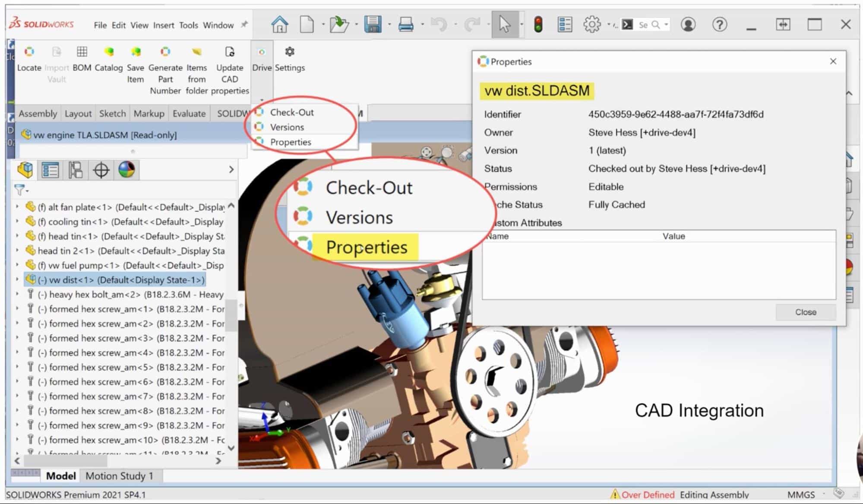863x504 pixels.
Task: Click Items from folder tool
Action: pos(196,70)
